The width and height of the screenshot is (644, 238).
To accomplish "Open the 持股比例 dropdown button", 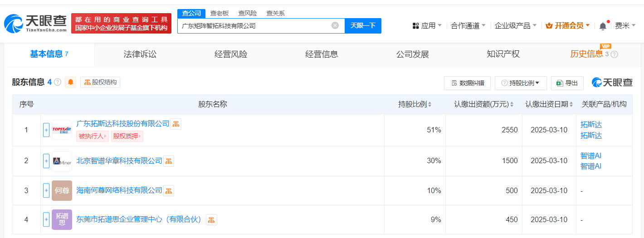I will pos(521,83).
